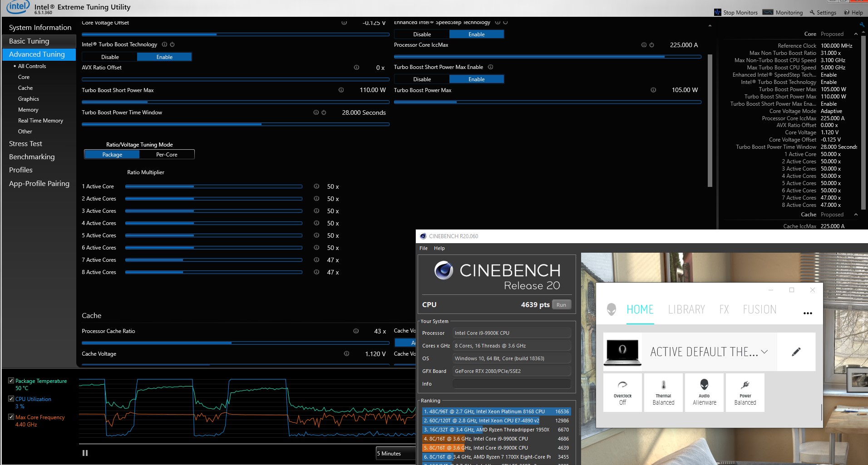Click info icon next to AVX Ratio Offset
The width and height of the screenshot is (868, 465).
(356, 68)
